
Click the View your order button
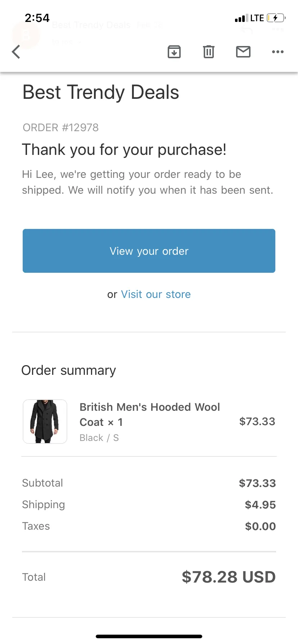tap(149, 251)
